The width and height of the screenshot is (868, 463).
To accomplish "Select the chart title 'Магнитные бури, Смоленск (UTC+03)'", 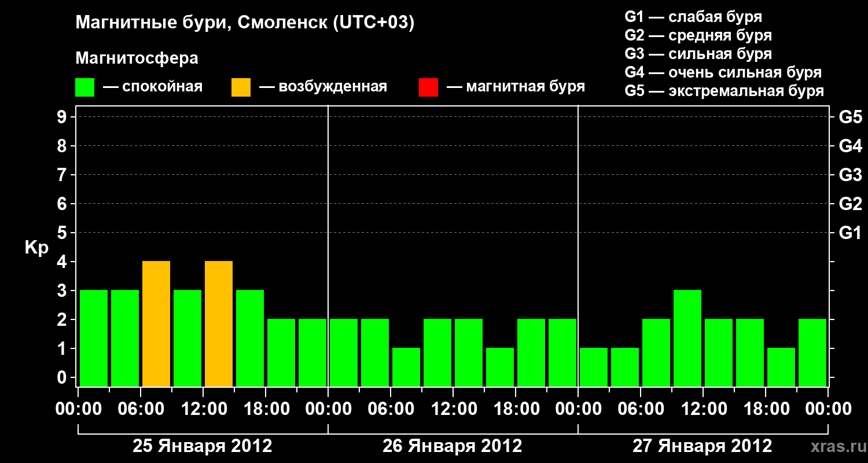I will [x=245, y=23].
